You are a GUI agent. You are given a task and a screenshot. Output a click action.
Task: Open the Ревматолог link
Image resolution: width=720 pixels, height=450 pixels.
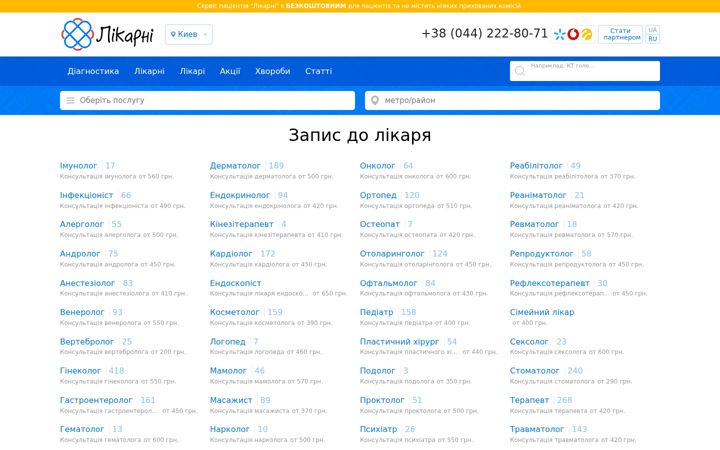pos(534,224)
